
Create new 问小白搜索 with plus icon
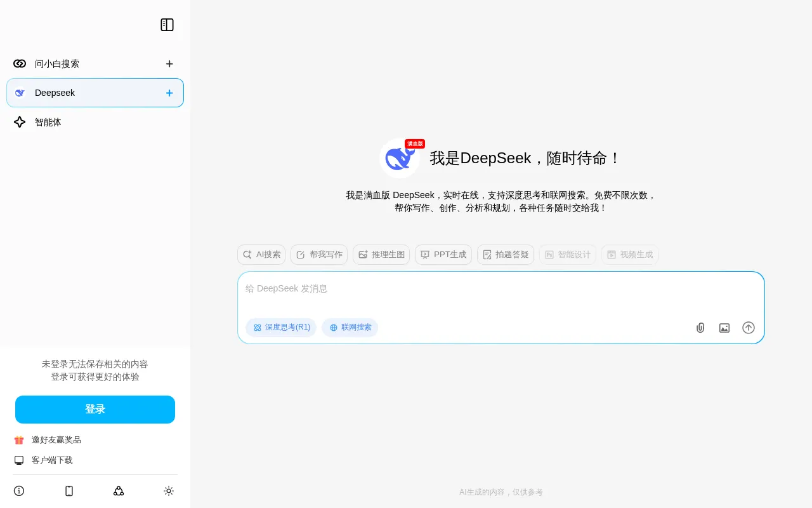(169, 63)
